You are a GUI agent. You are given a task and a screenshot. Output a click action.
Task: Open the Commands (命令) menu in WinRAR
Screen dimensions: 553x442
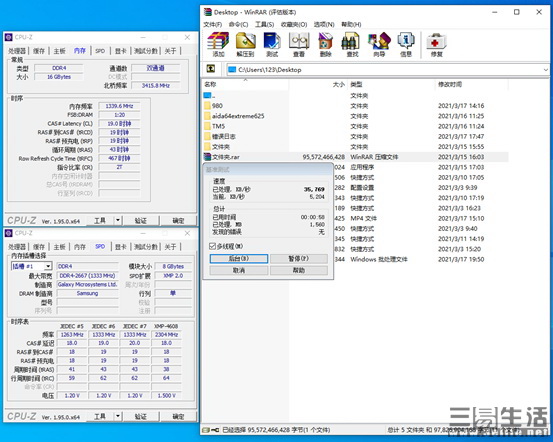tap(238, 24)
